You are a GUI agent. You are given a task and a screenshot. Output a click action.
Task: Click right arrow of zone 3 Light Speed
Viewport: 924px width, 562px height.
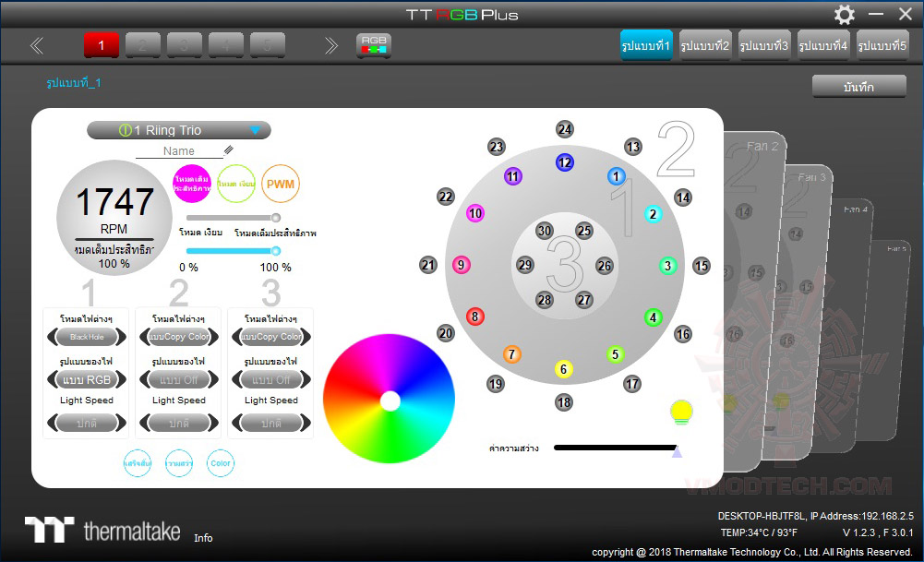coord(306,423)
